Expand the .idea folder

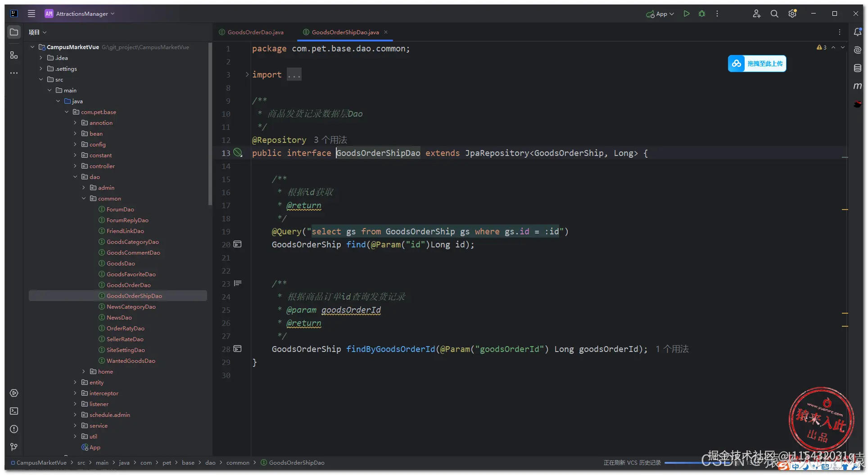pos(41,58)
